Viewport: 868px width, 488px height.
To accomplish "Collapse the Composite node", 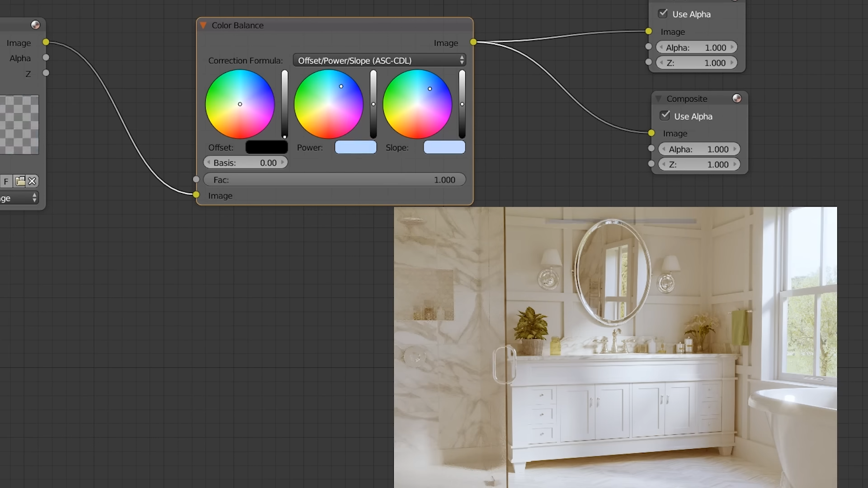I will click(x=659, y=99).
